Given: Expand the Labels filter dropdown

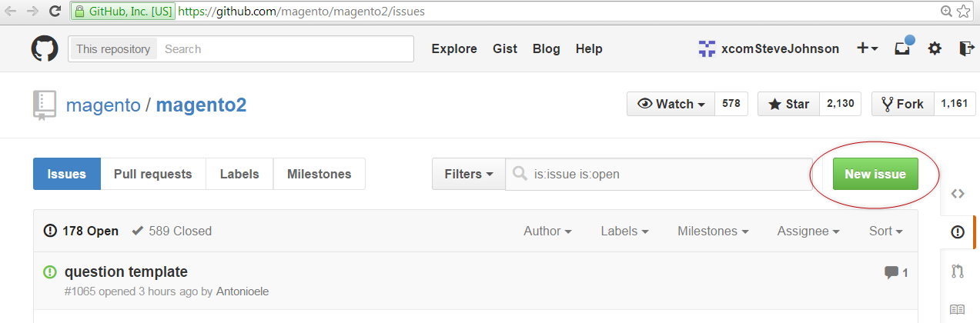Looking at the screenshot, I should 624,231.
